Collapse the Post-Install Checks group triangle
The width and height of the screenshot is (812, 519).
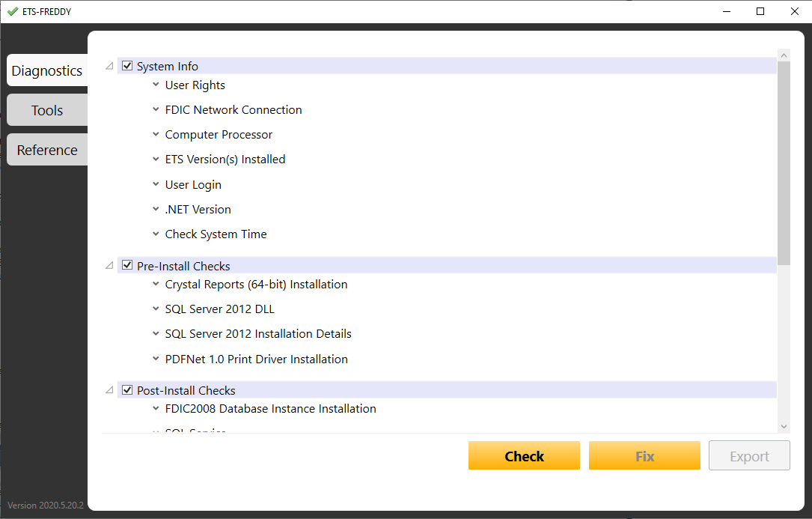pyautogui.click(x=109, y=390)
